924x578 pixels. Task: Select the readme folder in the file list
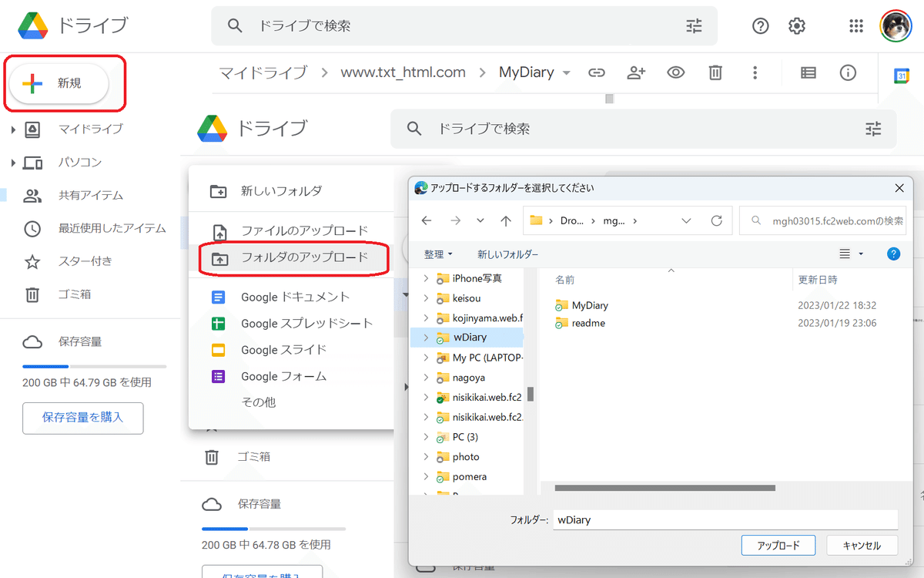[x=588, y=324]
